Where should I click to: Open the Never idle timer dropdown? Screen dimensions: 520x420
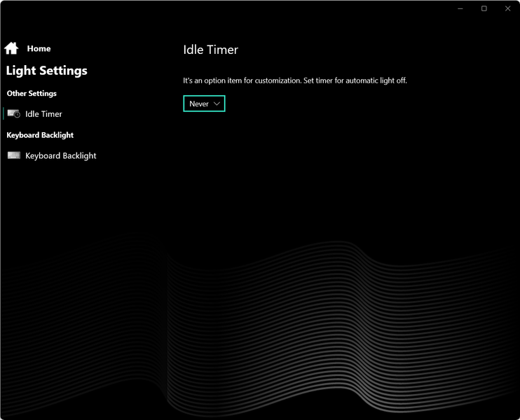(x=204, y=104)
